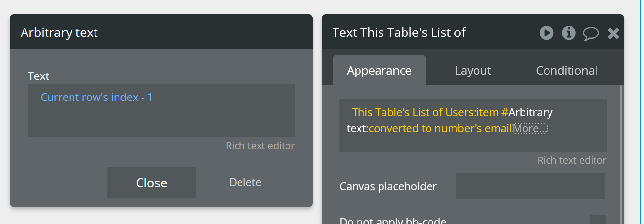Image resolution: width=644 pixels, height=224 pixels.
Task: Go to the Conditional tab
Action: [566, 71]
